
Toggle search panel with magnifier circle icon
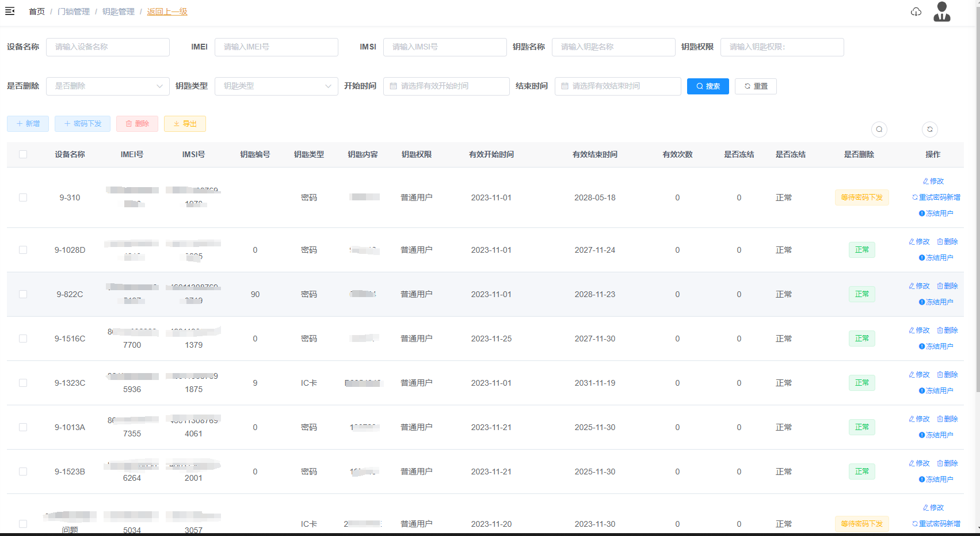point(879,129)
